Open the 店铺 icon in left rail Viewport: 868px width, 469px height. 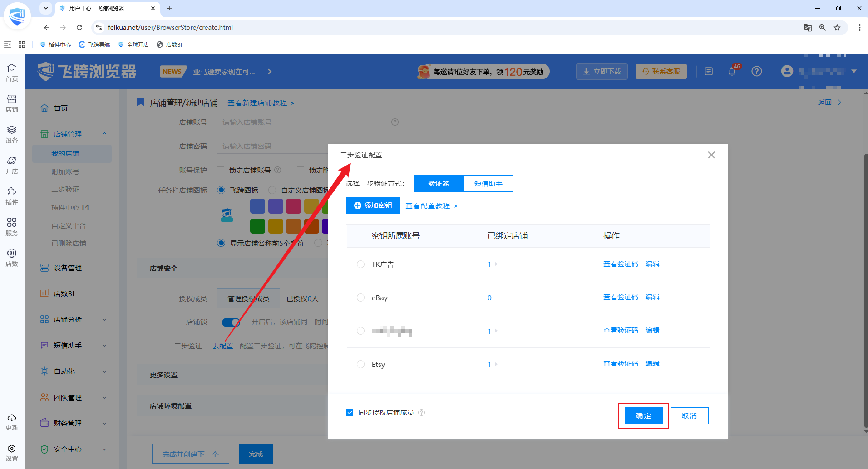(12, 103)
